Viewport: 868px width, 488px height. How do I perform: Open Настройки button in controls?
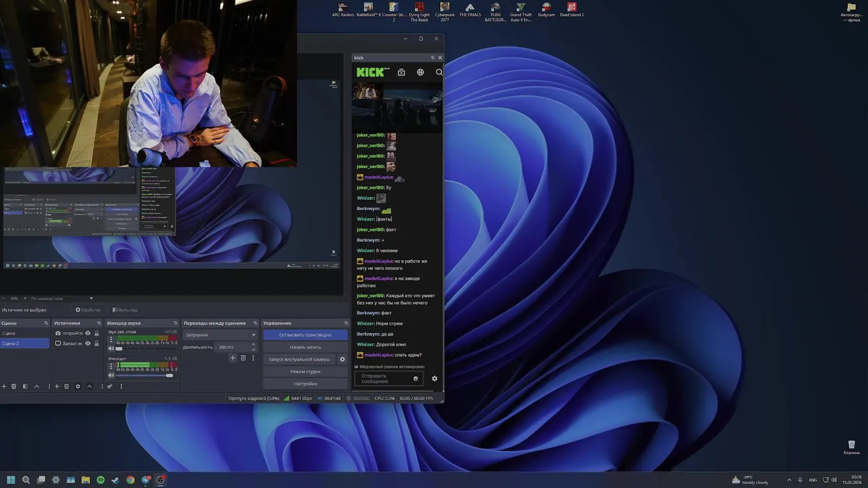pyautogui.click(x=305, y=384)
